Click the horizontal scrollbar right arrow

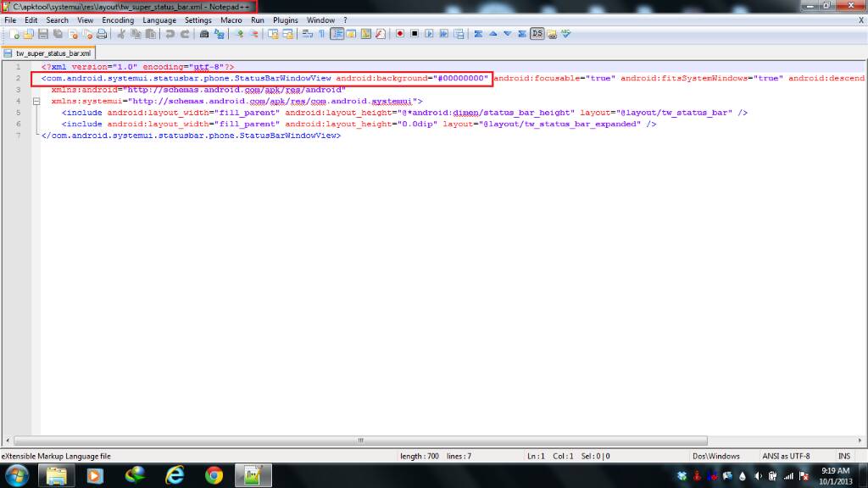pos(860,441)
